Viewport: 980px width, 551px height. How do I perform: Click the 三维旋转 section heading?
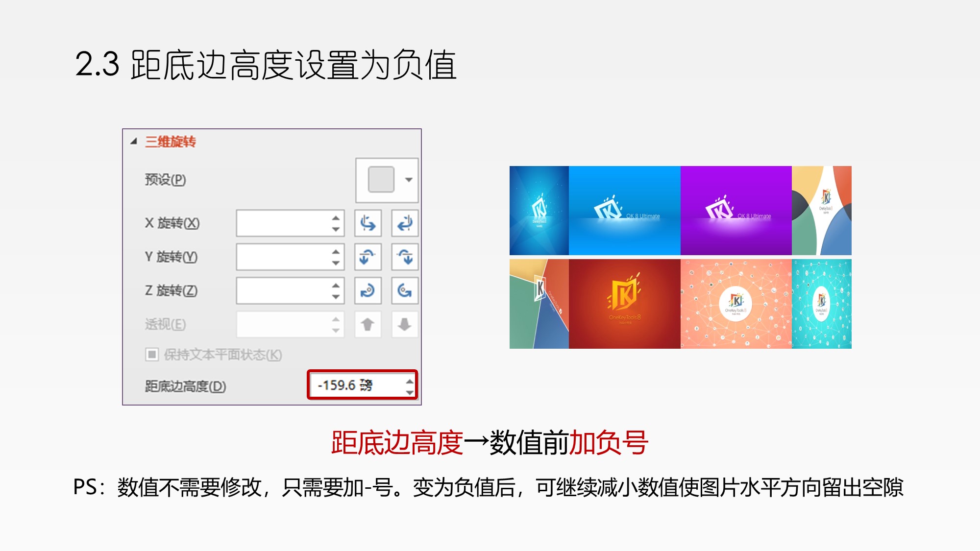tap(171, 142)
